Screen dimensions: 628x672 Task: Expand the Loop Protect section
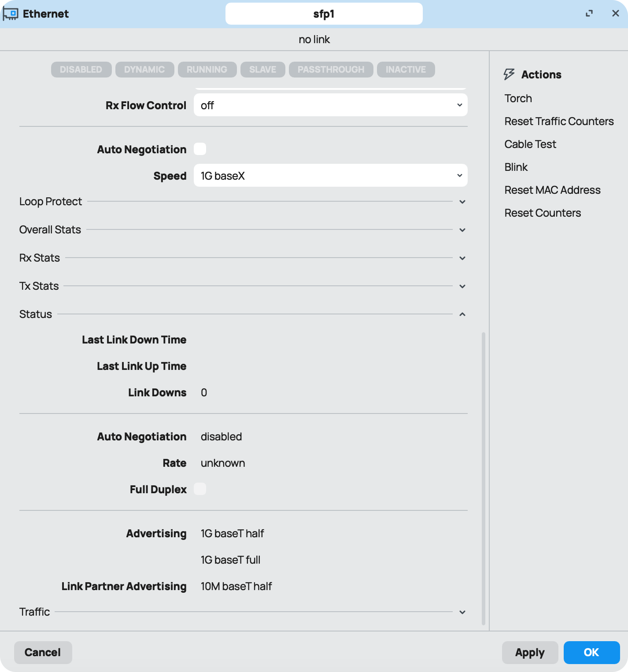[462, 202]
